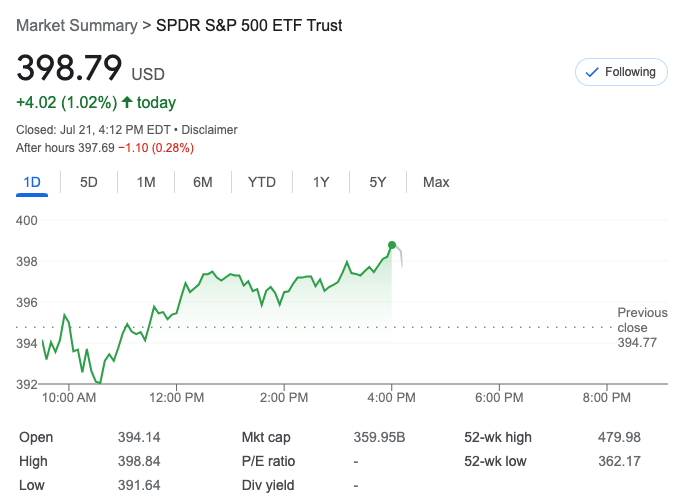The width and height of the screenshot is (687, 503).
Task: Open the Disclaimer link
Action: tap(210, 130)
